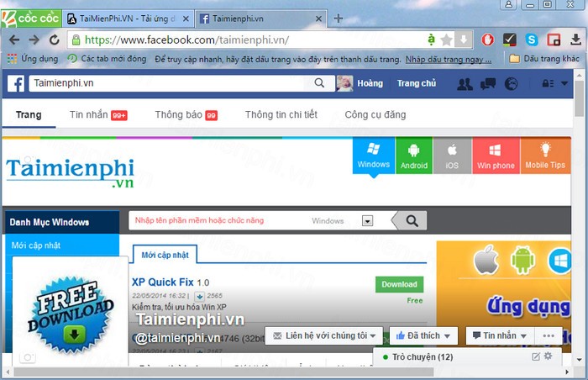Go to 'Trang chủ' home link
Image resolution: width=588 pixels, height=380 pixels.
[417, 83]
